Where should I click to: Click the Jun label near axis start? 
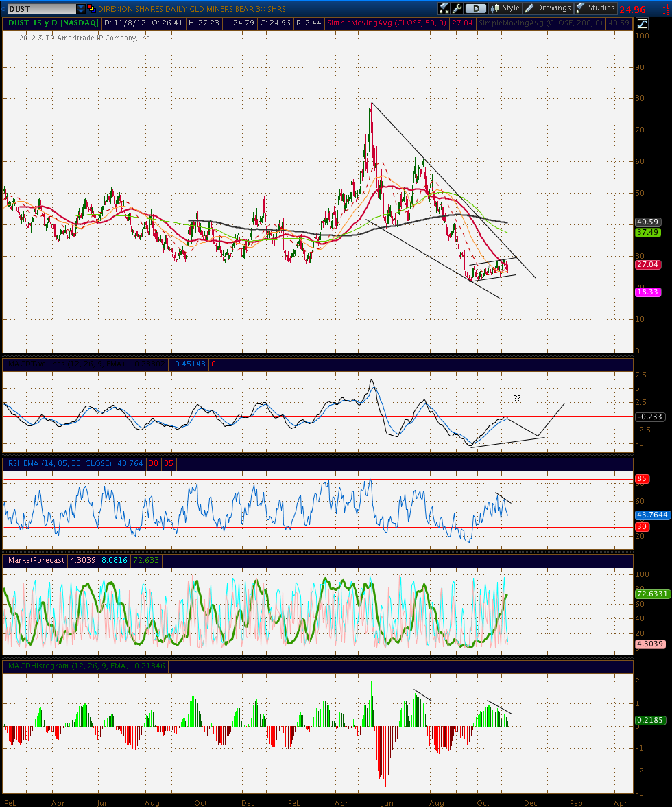pyautogui.click(x=103, y=802)
